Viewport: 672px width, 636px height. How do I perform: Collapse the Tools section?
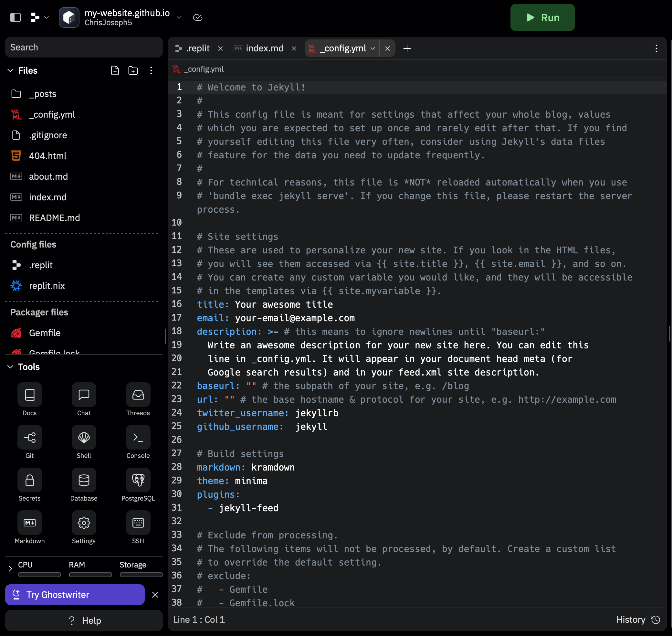click(x=11, y=367)
